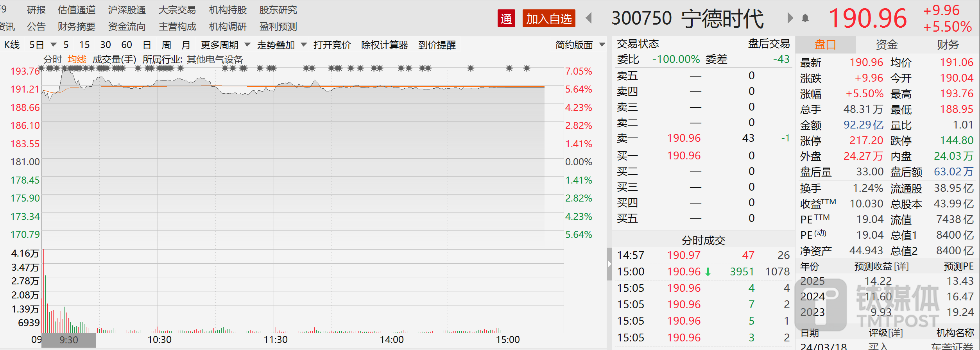Viewport: 980px width, 350px height.
Task: Switch to the 资金 tab
Action: (x=886, y=45)
